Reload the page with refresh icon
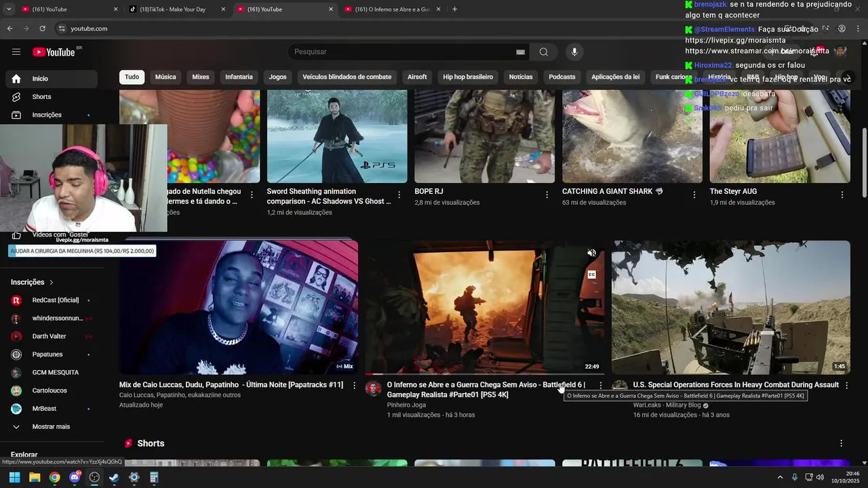868x488 pixels. 42,28
